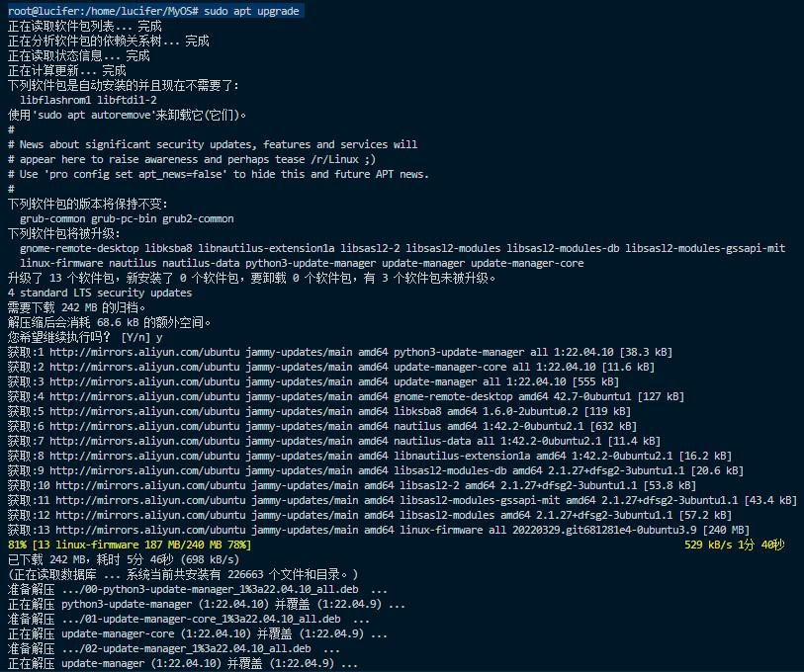The image size is (804, 672).
Task: Click '01-update-manager-core' deb preparing line
Action: click(189, 620)
